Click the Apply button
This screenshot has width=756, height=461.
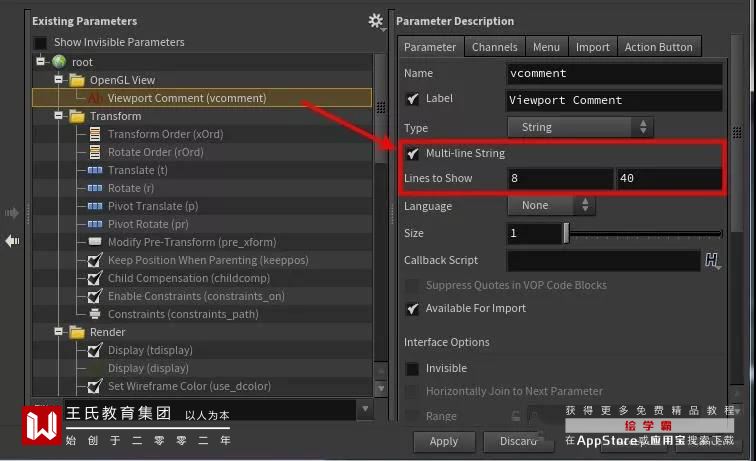(444, 441)
